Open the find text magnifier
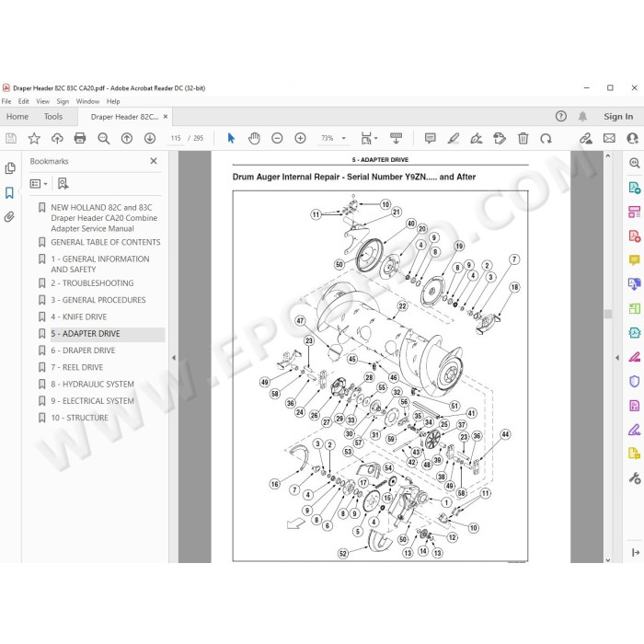The width and height of the screenshot is (644, 644). 103,138
